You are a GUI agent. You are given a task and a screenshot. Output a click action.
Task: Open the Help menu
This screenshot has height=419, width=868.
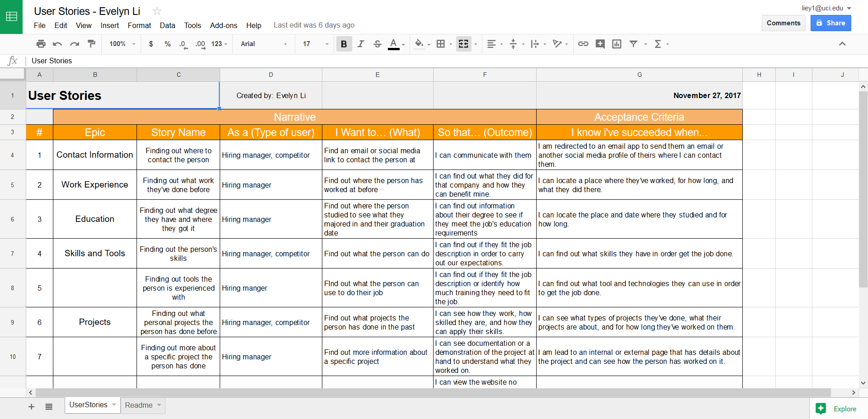[x=254, y=25]
